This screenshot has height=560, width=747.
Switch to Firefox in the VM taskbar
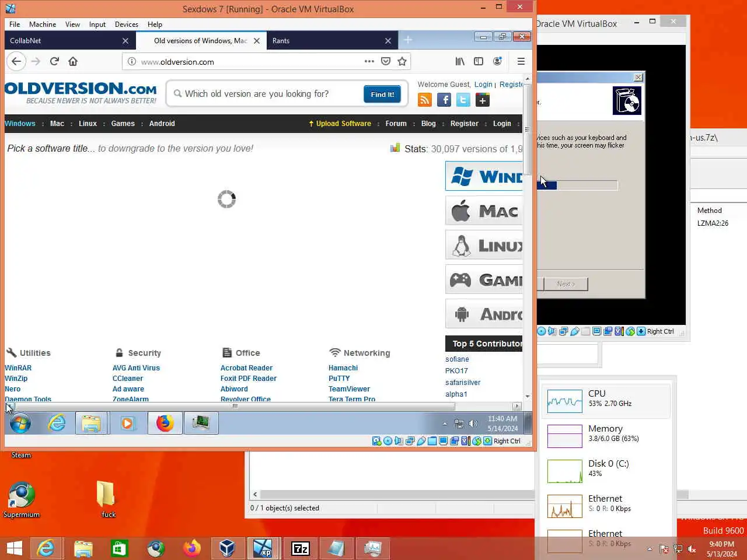pyautogui.click(x=165, y=423)
